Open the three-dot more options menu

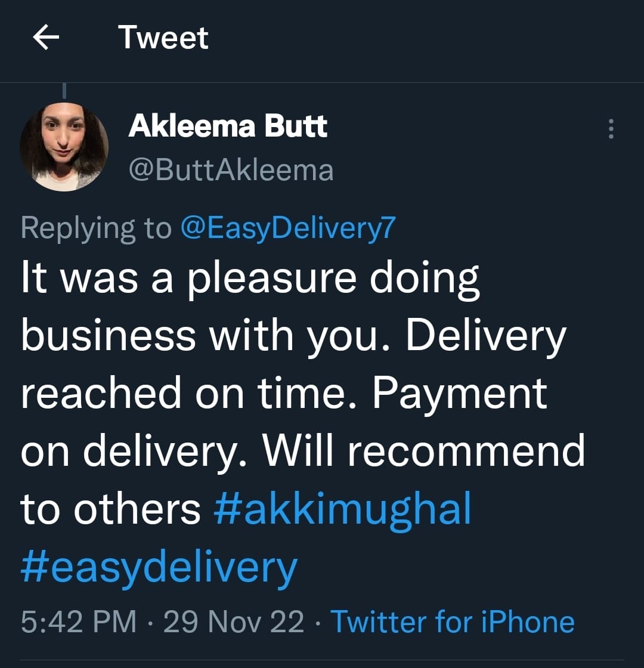[611, 129]
